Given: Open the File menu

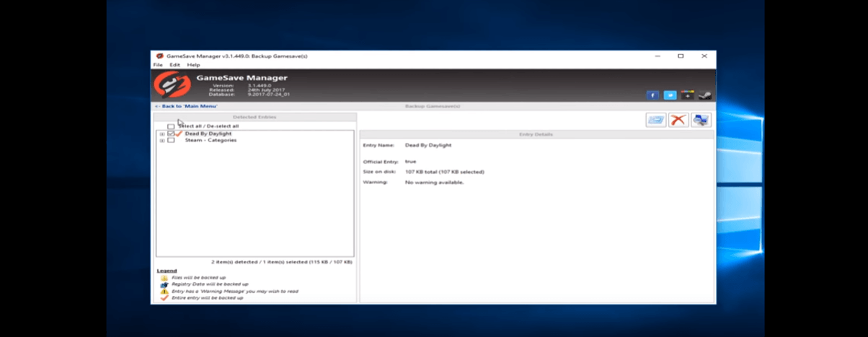Looking at the screenshot, I should pyautogui.click(x=157, y=65).
